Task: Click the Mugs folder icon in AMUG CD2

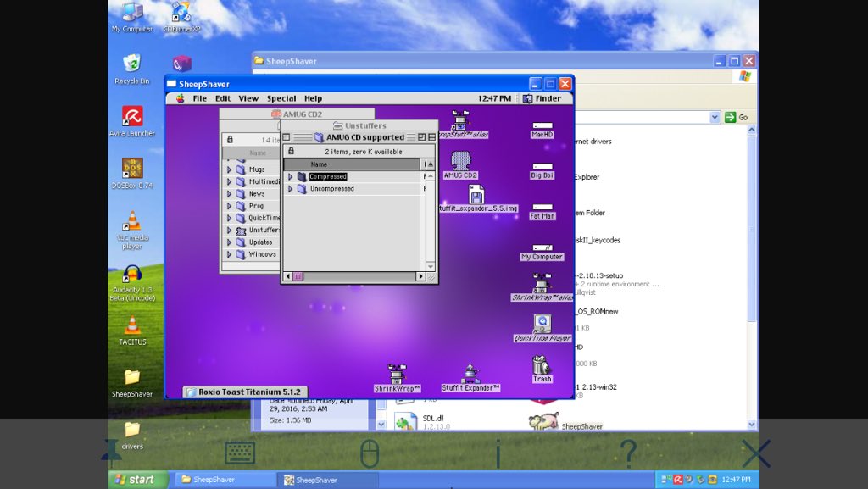Action: (x=240, y=169)
